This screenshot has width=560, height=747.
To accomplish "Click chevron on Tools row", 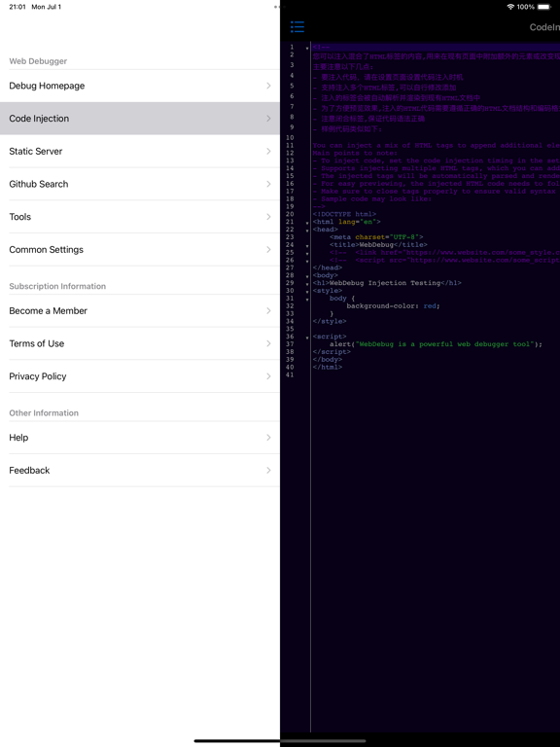I will click(x=268, y=217).
